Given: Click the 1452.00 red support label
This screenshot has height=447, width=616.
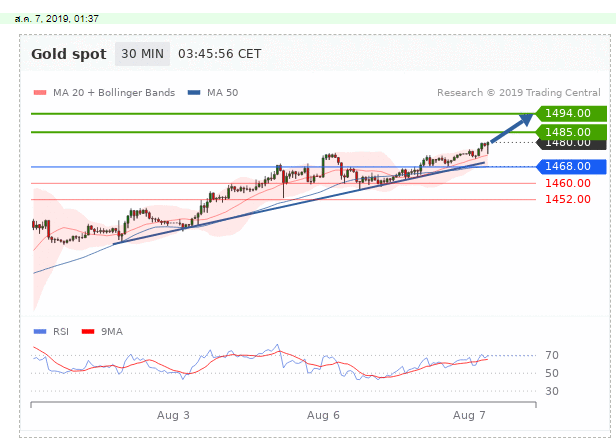Looking at the screenshot, I should point(568,199).
